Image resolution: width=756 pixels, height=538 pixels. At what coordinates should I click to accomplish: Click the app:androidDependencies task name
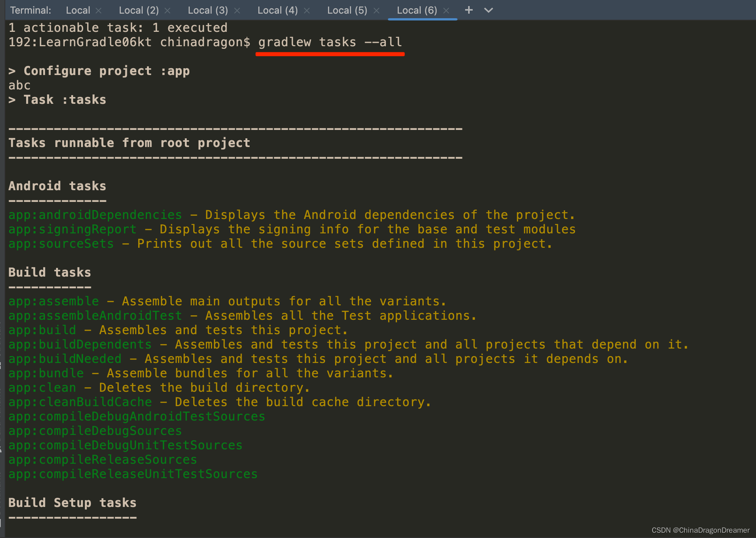point(95,215)
